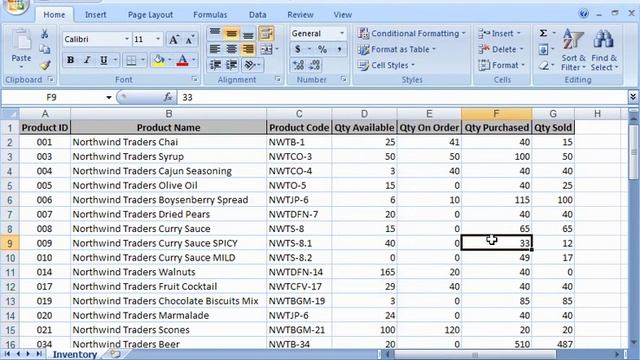Click Insert cells button
Screen dimensions: 640x360
tap(500, 33)
